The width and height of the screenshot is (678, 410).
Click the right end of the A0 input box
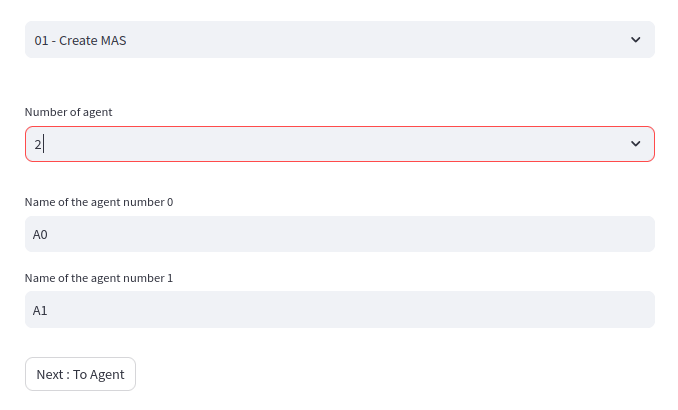coord(640,234)
